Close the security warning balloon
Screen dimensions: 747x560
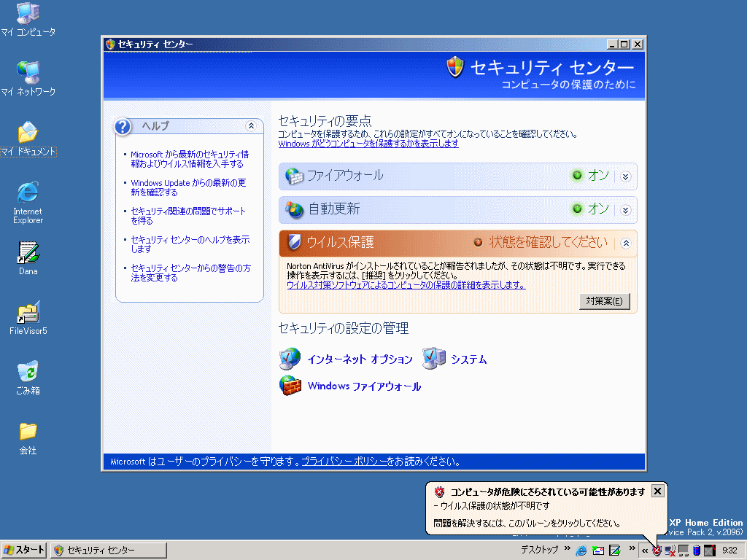657,491
